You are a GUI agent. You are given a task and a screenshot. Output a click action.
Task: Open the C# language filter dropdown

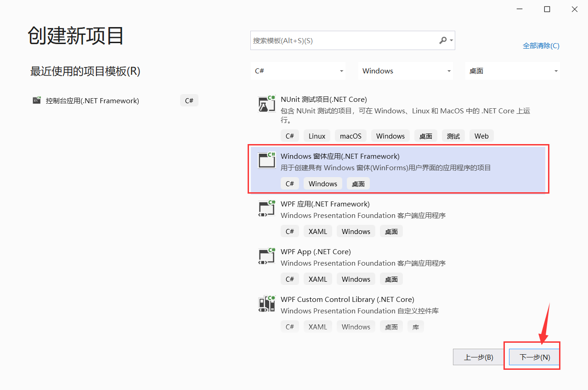pos(299,71)
